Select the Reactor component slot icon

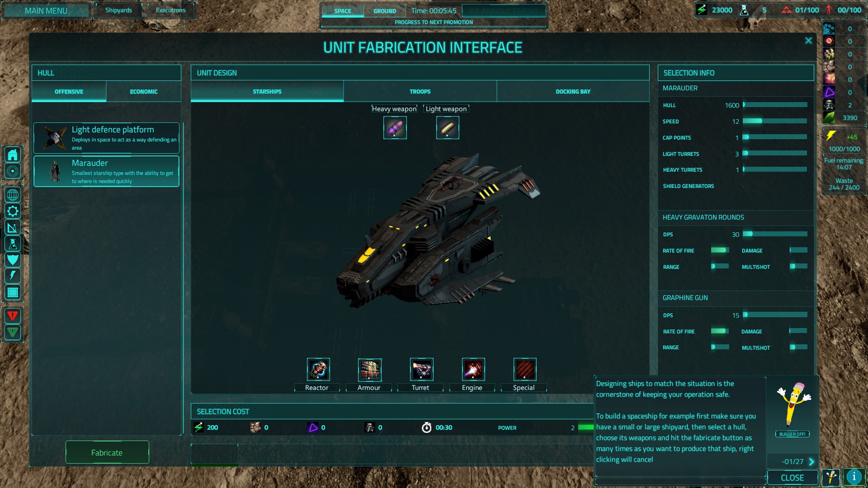(318, 369)
